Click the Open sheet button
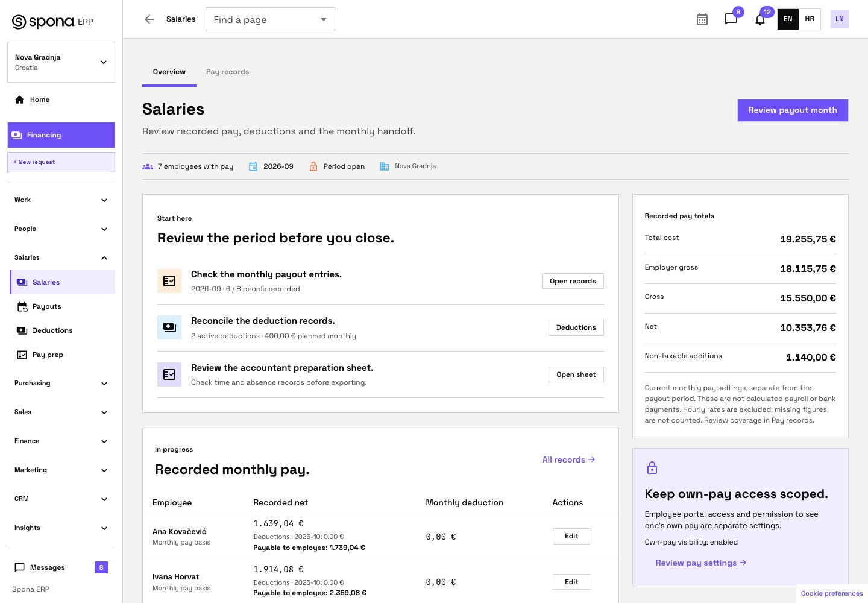The image size is (868, 603). click(576, 374)
